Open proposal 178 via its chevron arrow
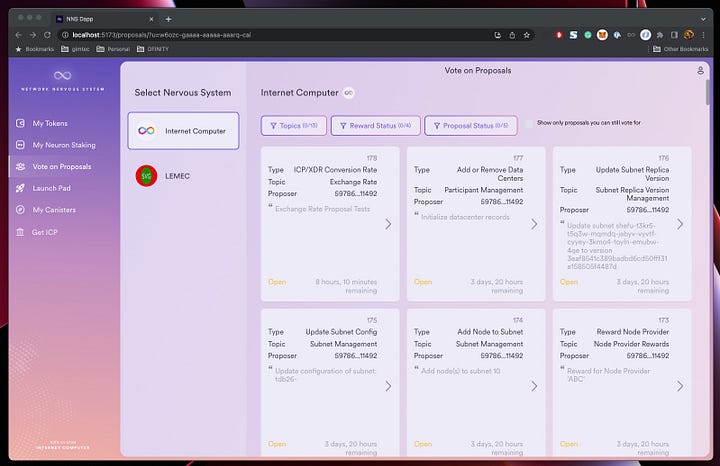This screenshot has height=466, width=720. (x=388, y=224)
